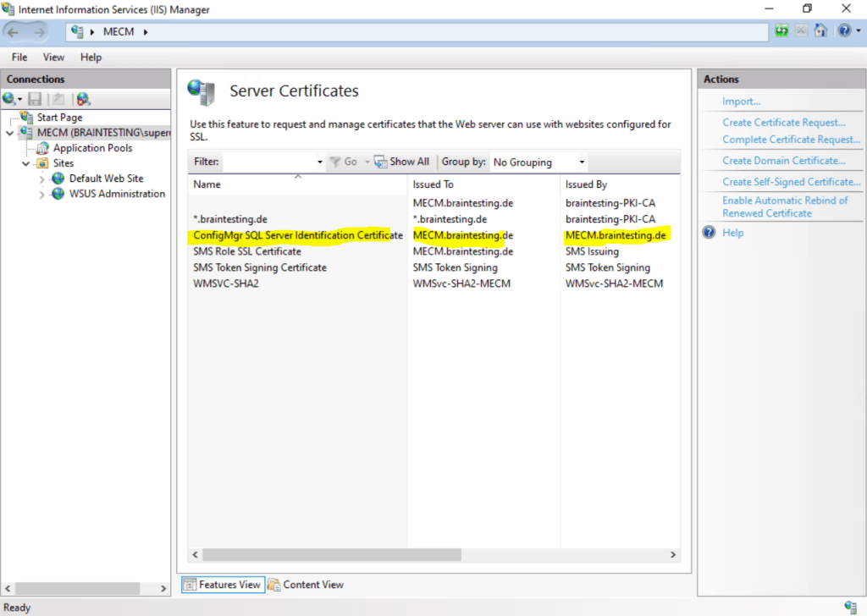This screenshot has height=616, width=867.
Task: Click the Connections pane horizontal scrollbar thumb
Action: pyautogui.click(x=78, y=588)
